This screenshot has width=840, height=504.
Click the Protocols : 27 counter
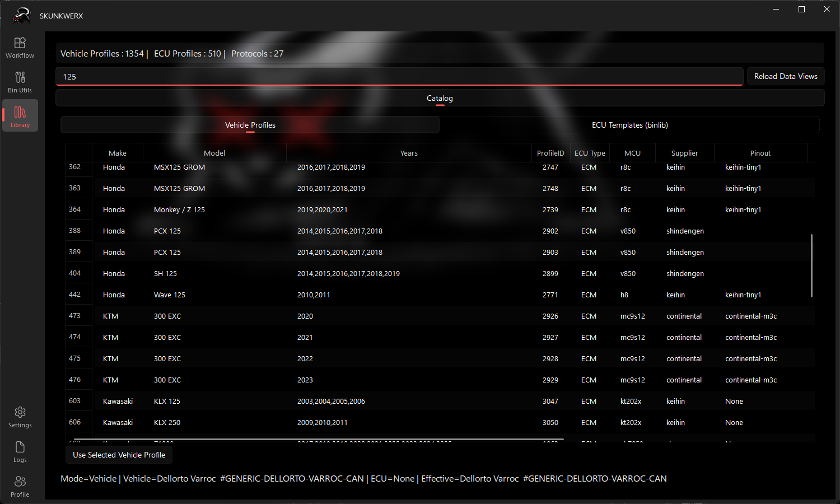(258, 54)
